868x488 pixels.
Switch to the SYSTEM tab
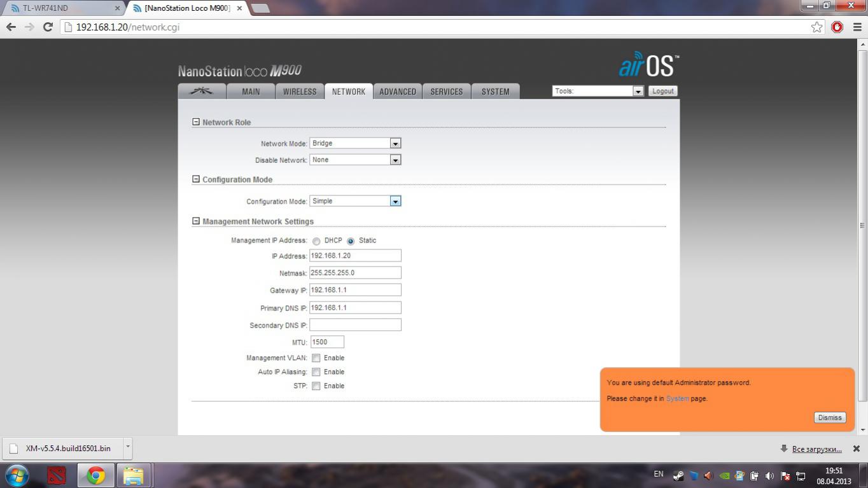[496, 92]
